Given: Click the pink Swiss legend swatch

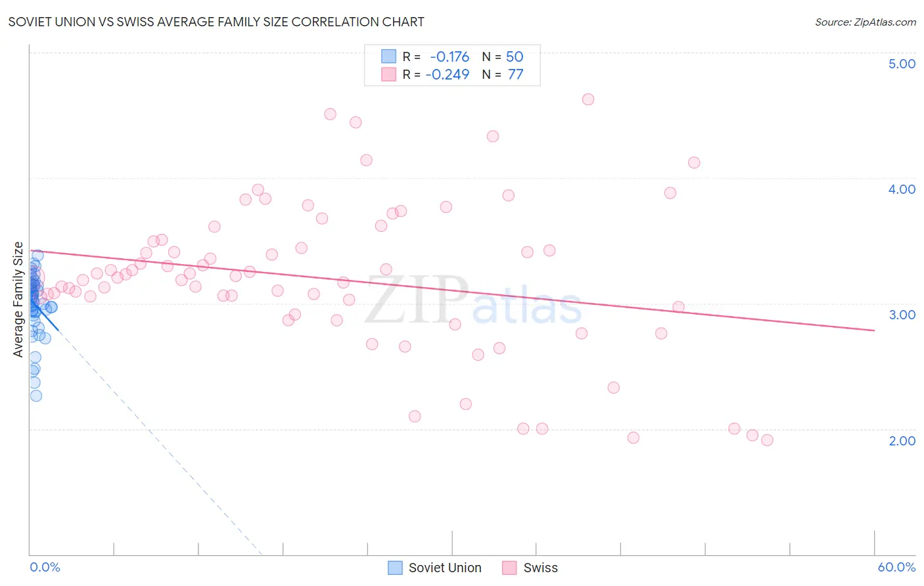Looking at the screenshot, I should (x=509, y=568).
